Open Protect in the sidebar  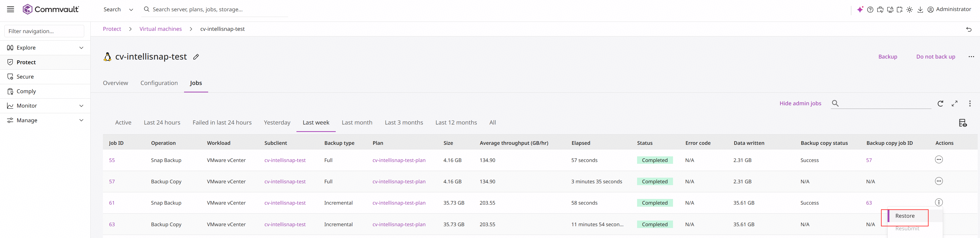[45, 62]
